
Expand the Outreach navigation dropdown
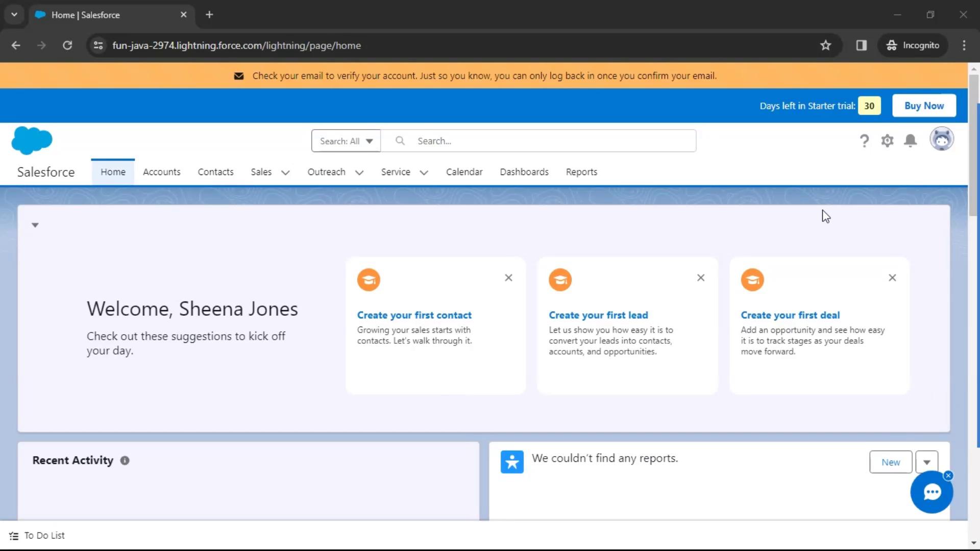[x=359, y=172]
